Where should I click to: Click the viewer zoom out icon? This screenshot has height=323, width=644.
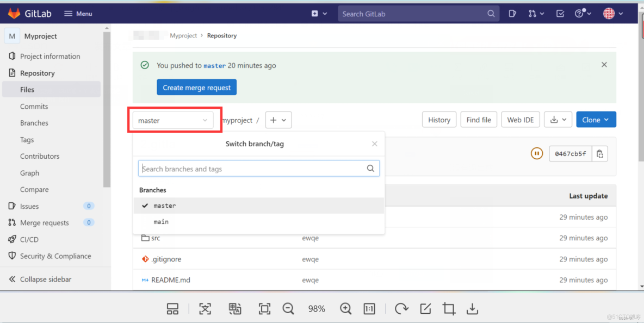288,309
